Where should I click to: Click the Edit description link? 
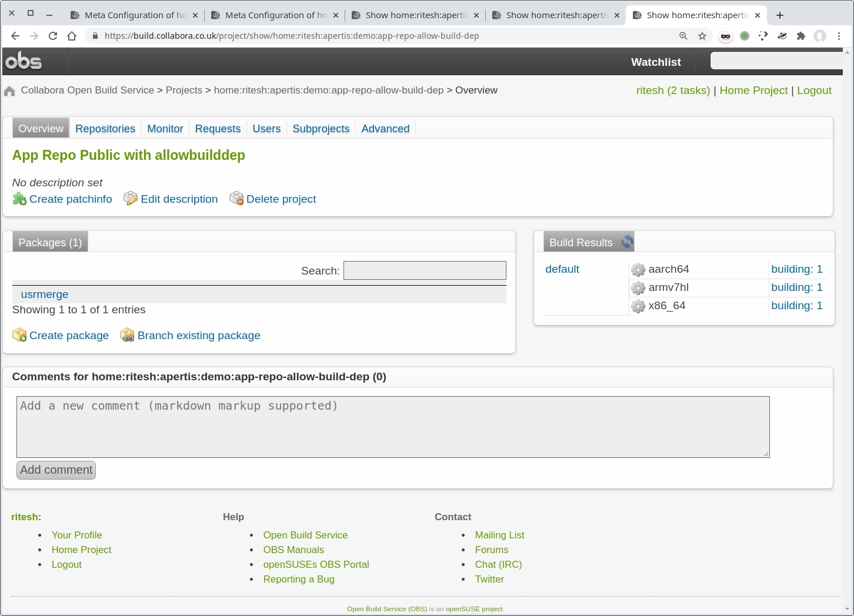point(179,199)
